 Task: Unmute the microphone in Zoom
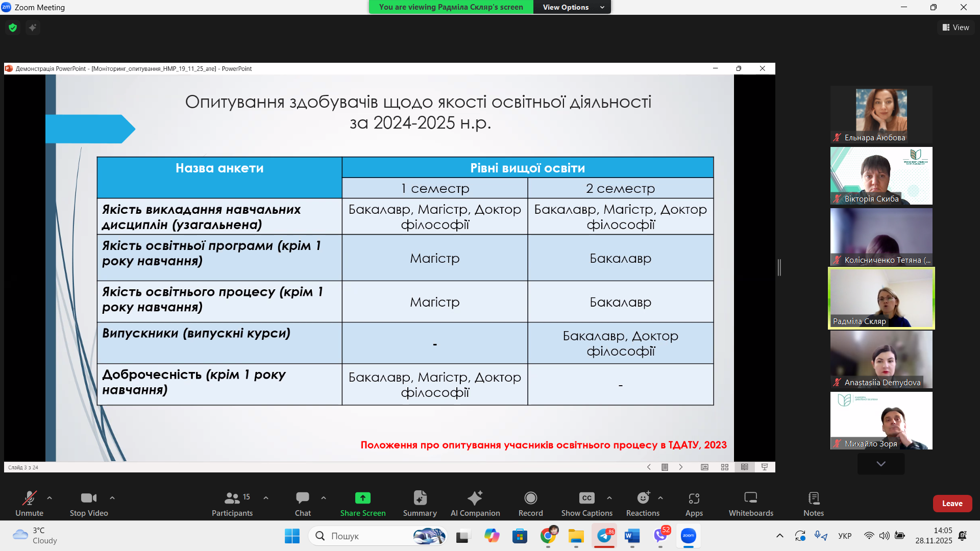[x=29, y=503]
